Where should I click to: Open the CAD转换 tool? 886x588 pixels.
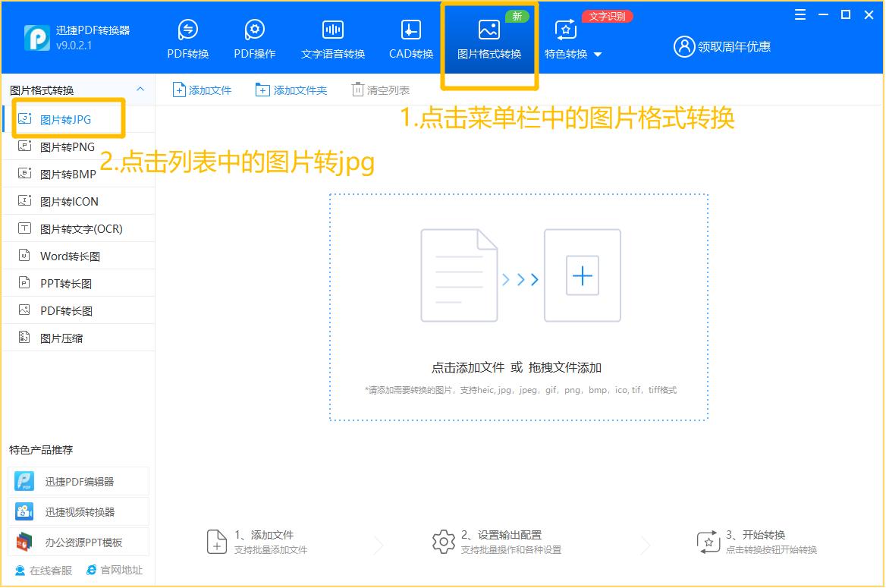pos(410,36)
